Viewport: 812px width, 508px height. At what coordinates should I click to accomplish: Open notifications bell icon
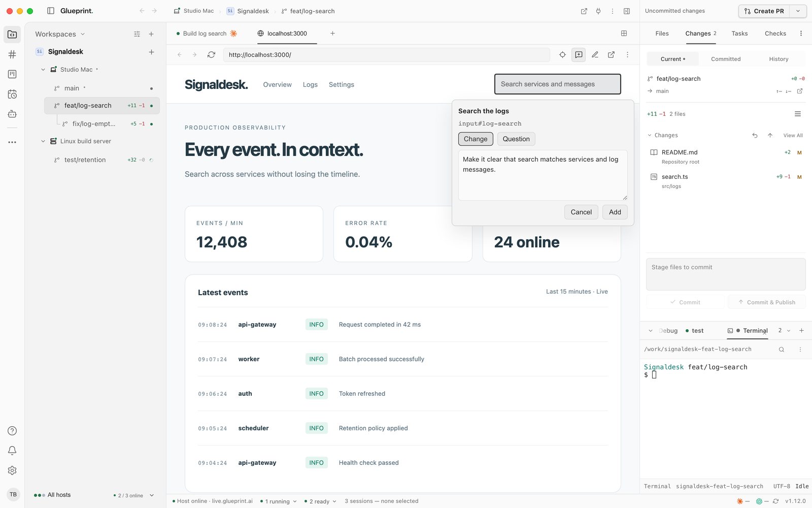pos(12,451)
